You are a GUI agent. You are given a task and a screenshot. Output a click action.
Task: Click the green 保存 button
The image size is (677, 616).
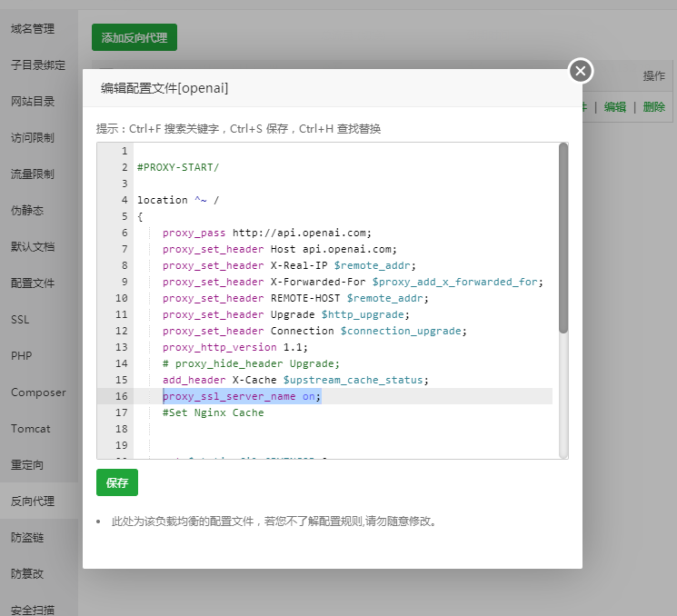[116, 482]
